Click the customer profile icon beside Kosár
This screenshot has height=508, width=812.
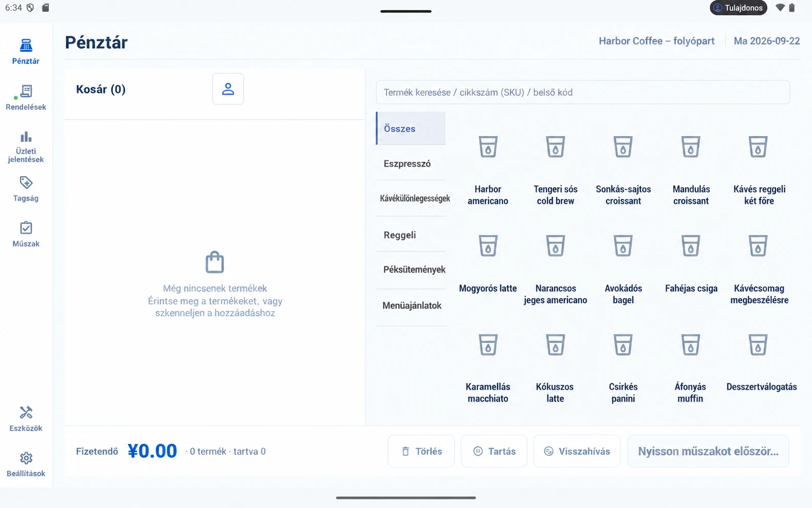click(228, 89)
